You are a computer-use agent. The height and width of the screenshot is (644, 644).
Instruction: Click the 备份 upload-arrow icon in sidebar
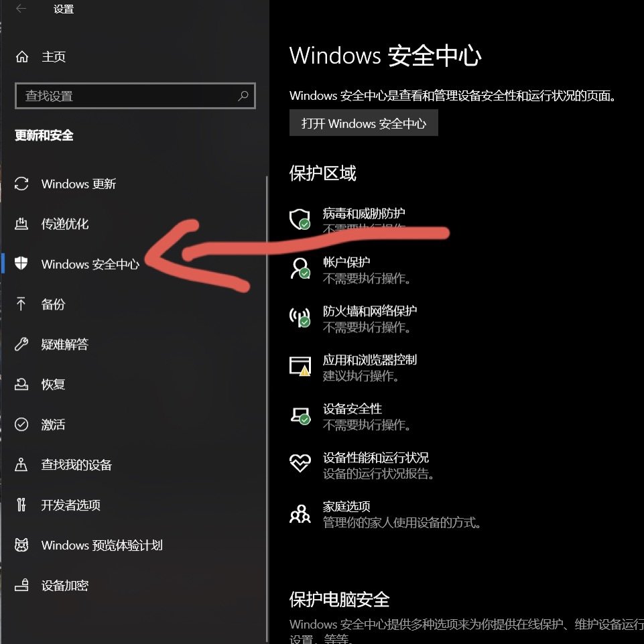coord(21,304)
